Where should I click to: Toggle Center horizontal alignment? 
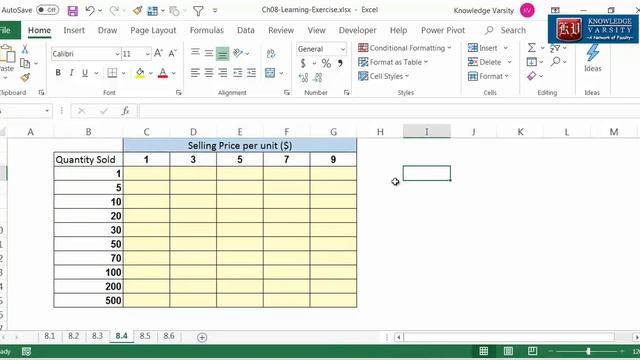tap(209, 73)
